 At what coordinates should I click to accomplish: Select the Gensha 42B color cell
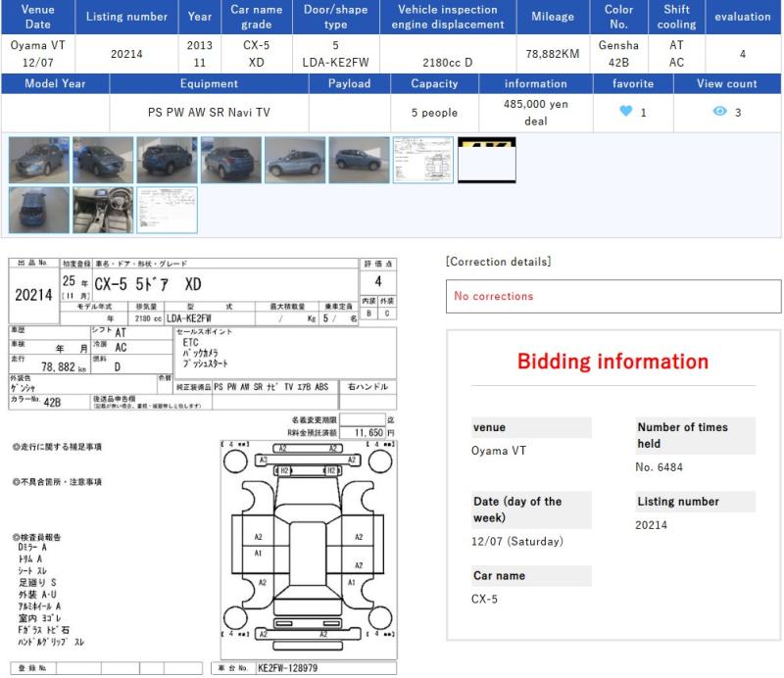click(618, 54)
